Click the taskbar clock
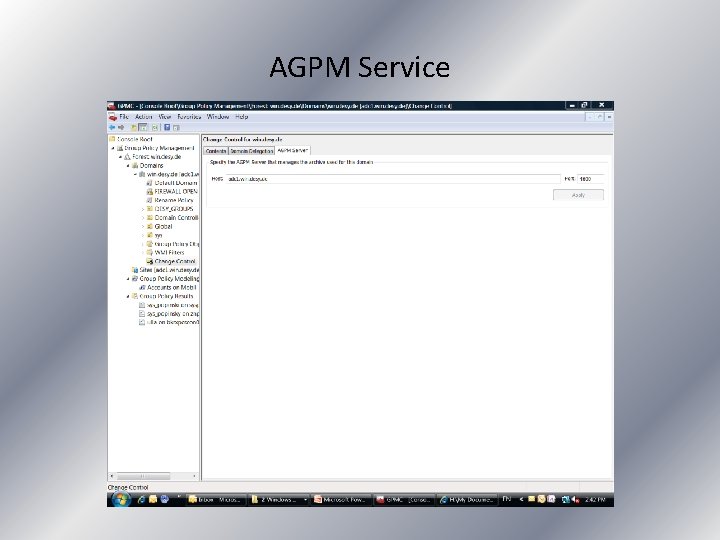Image resolution: width=720 pixels, height=540 pixels. 596,500
